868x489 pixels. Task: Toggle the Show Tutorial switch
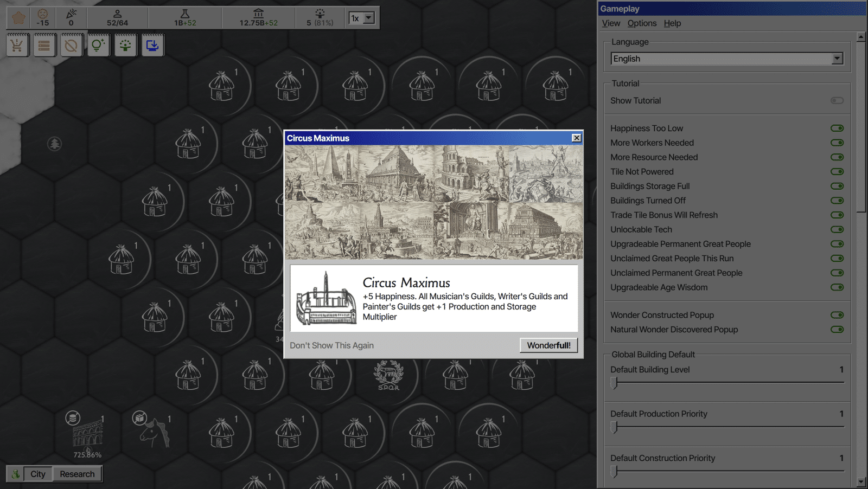[837, 100]
